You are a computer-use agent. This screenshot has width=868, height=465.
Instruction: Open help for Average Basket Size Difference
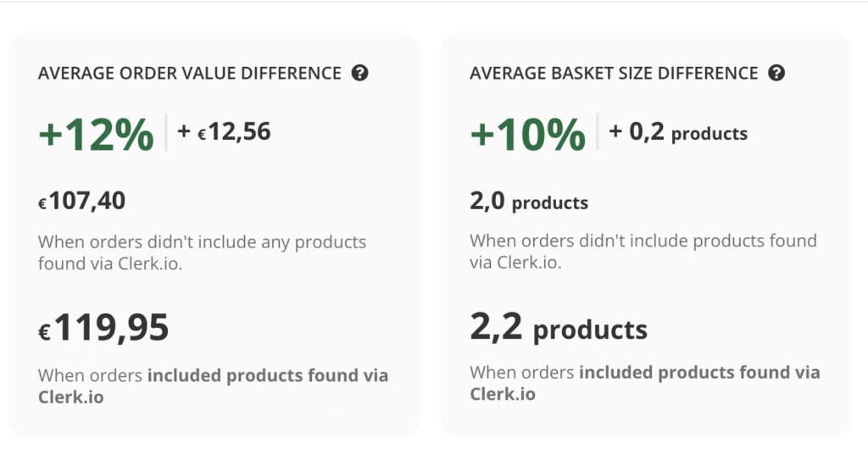pos(776,73)
